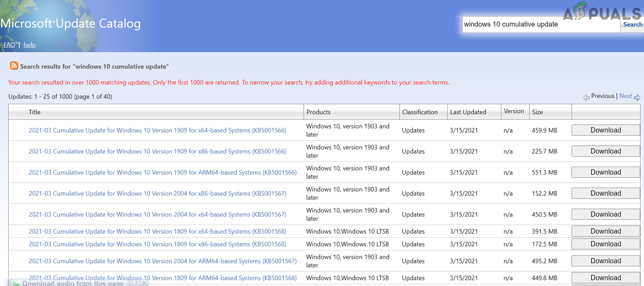Screen dimensions: 644x286
Task: Open the FAQ link
Action: pos(9,45)
